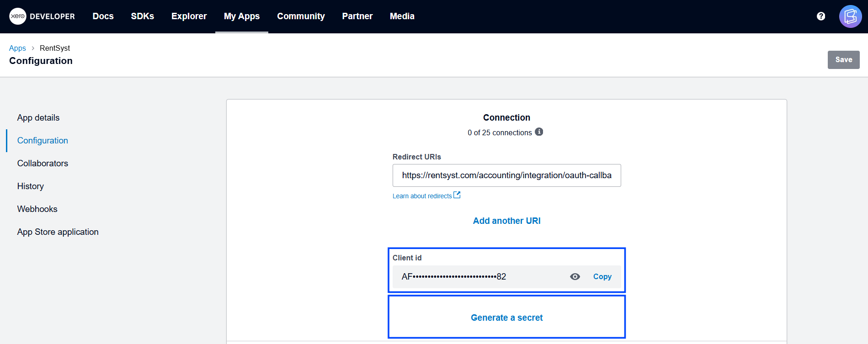Open the Docs menu

click(103, 16)
